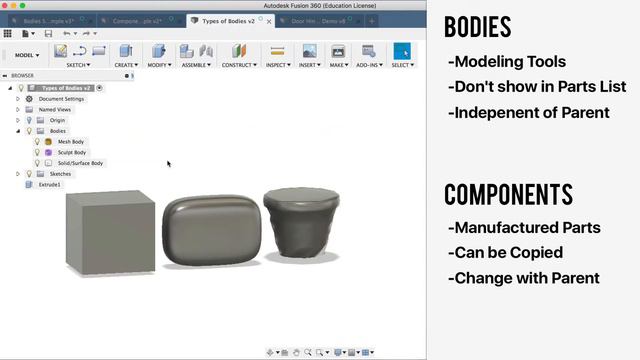640x360 pixels.
Task: Click the Make 3D Print icon
Action: (x=338, y=51)
